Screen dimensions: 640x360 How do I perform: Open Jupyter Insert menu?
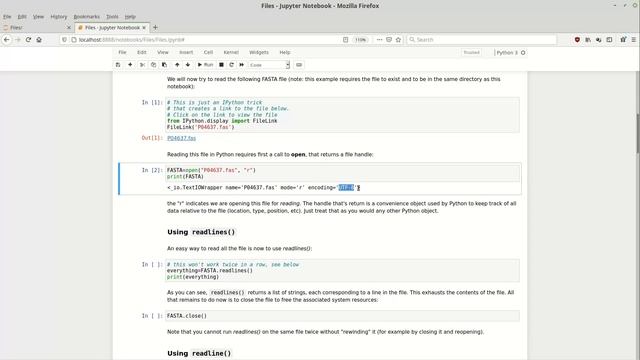click(x=186, y=52)
